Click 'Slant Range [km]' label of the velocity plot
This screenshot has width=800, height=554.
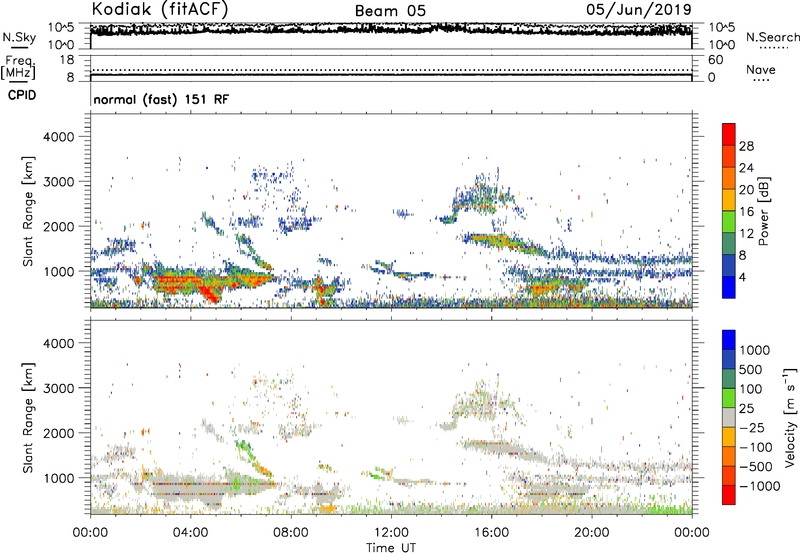(x=28, y=418)
